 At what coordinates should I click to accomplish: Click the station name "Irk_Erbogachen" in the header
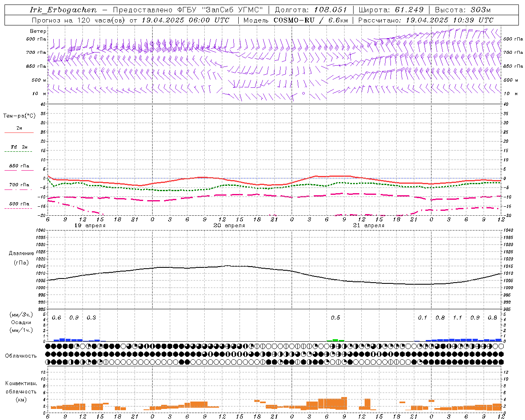[64, 10]
